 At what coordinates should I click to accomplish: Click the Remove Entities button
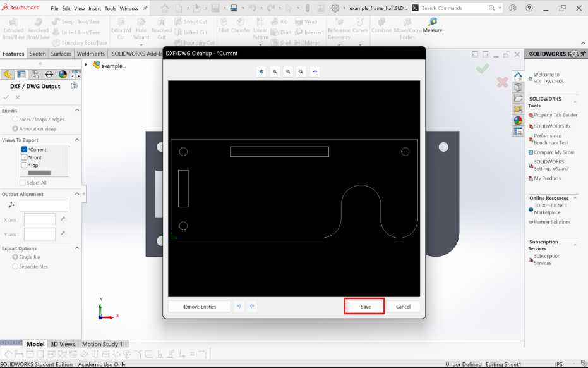199,306
